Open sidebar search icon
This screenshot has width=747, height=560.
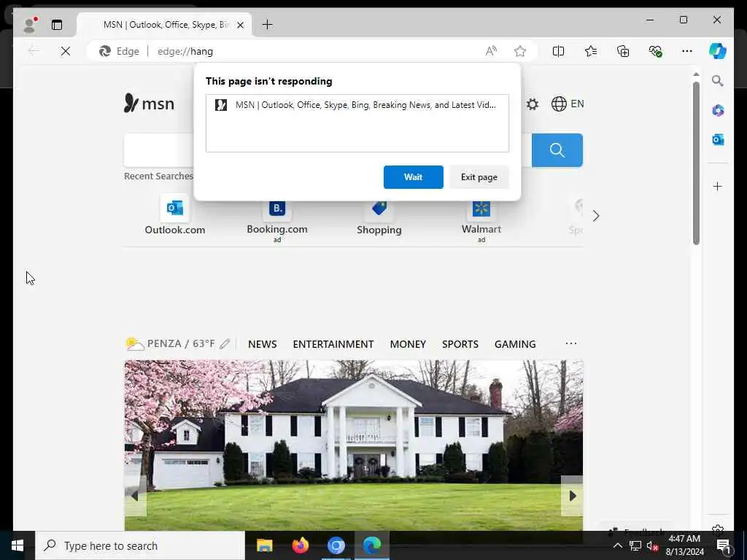click(x=718, y=81)
